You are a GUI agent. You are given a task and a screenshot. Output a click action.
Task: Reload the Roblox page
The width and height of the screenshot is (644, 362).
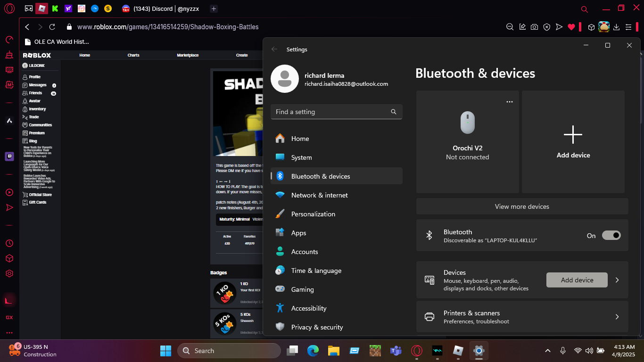click(x=52, y=27)
